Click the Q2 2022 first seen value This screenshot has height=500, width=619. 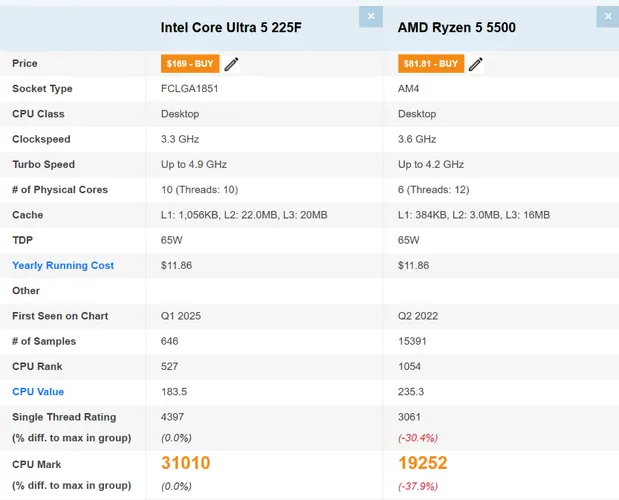[418, 316]
